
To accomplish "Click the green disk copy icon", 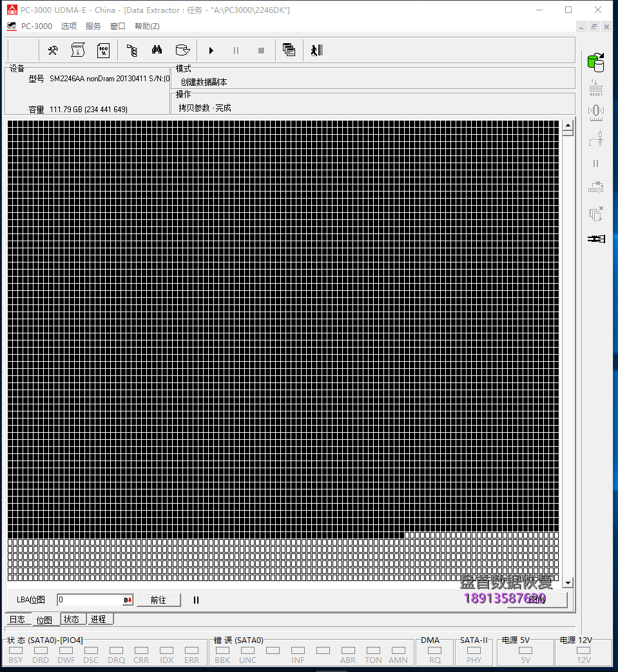I will click(595, 63).
